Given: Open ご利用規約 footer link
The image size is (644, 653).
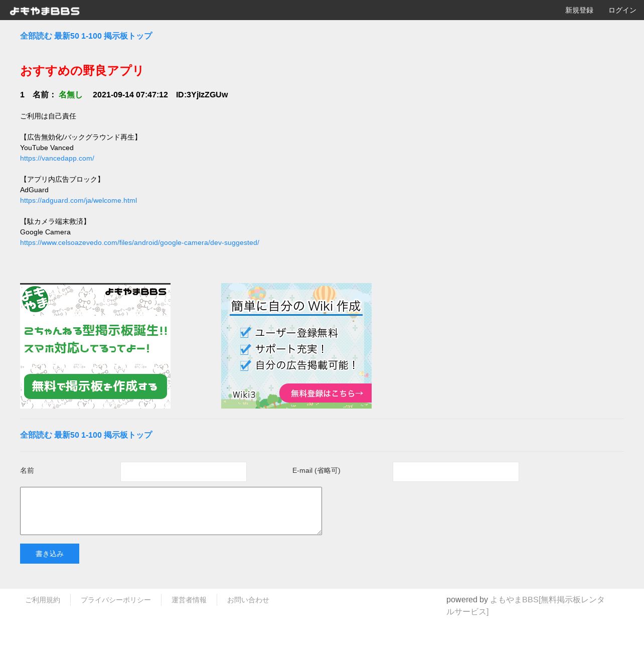Looking at the screenshot, I should (43, 600).
